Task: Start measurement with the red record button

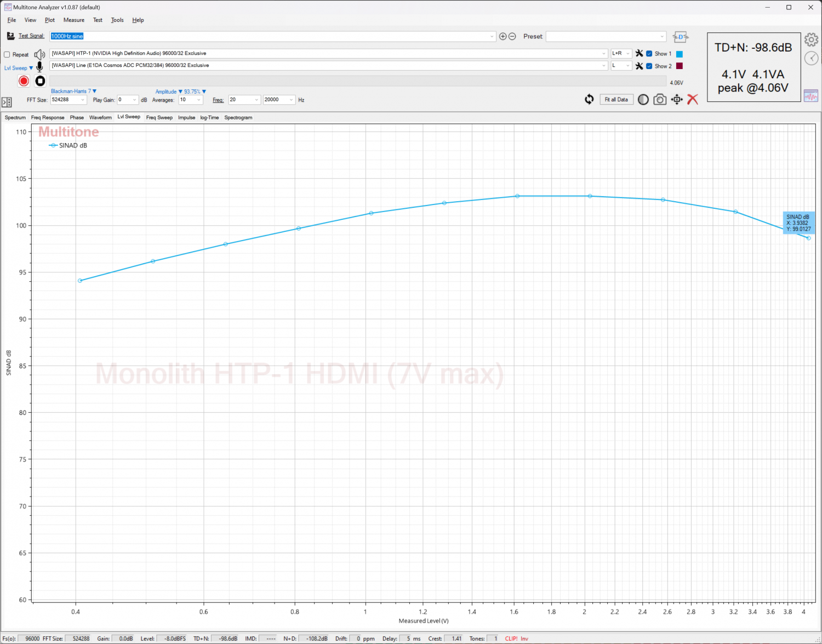Action: click(24, 81)
